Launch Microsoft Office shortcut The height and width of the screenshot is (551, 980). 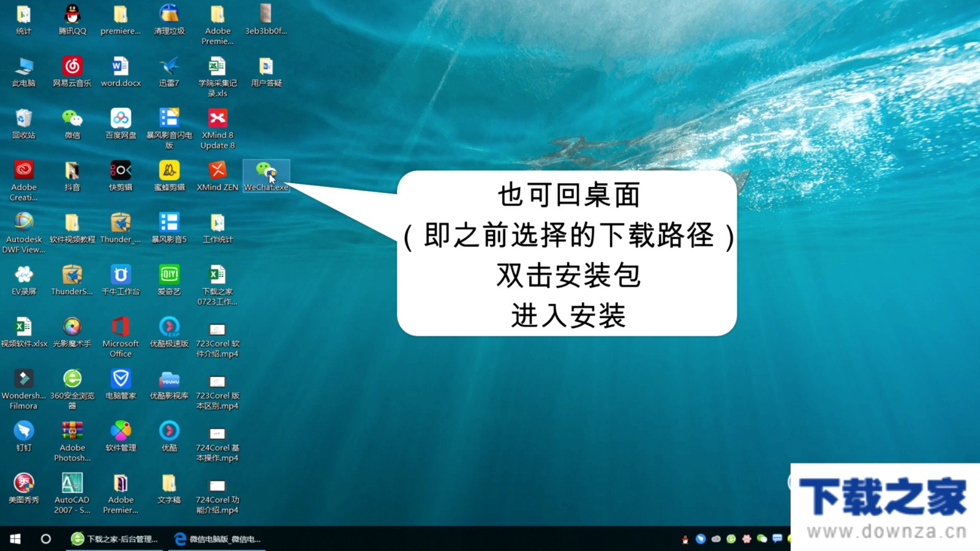coord(121,336)
